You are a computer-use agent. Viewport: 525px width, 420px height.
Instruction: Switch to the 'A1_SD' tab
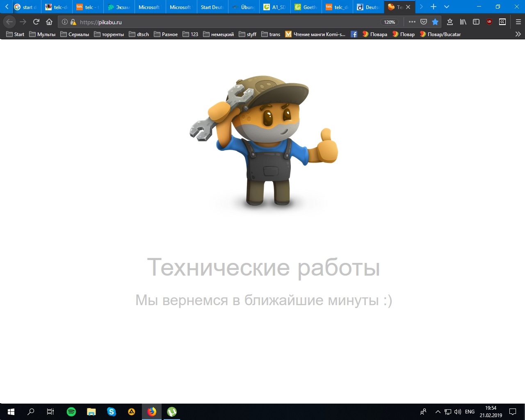point(274,7)
